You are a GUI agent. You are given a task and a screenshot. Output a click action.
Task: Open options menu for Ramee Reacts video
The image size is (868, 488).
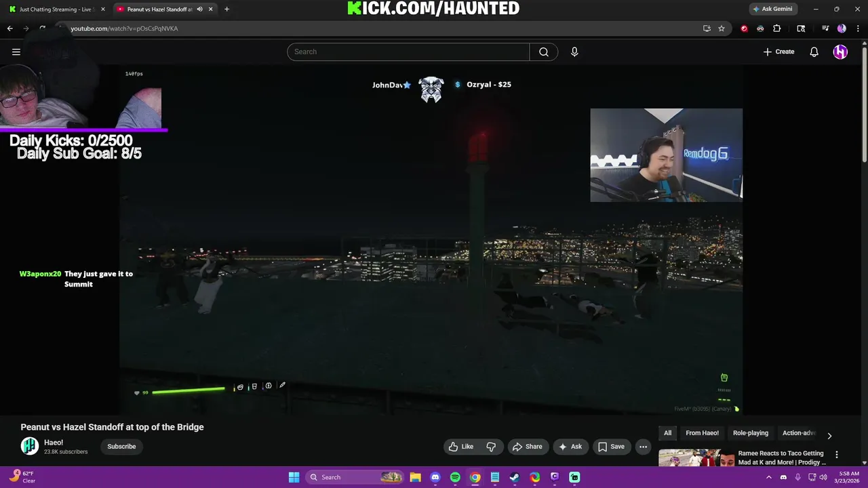[837, 455]
